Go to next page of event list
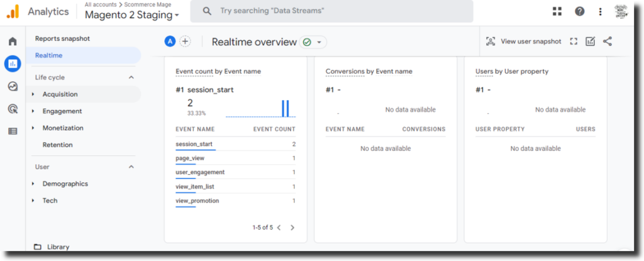The image size is (644, 261). coord(292,228)
